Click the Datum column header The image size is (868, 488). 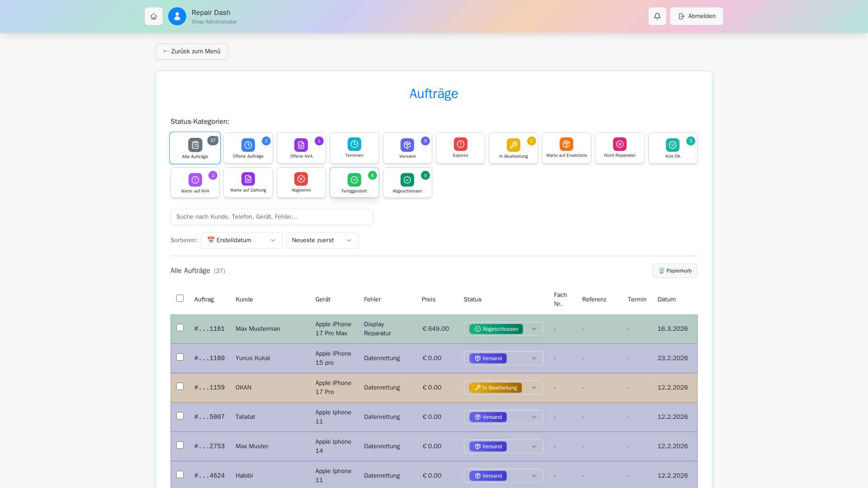pos(666,300)
